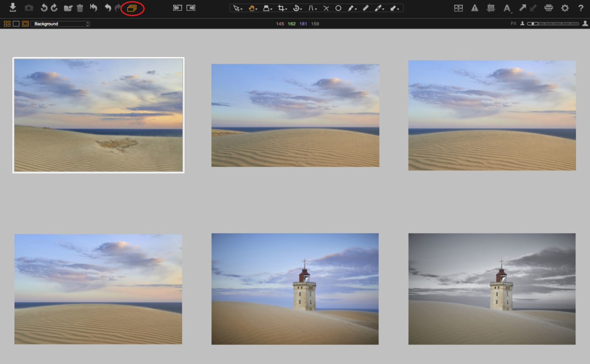Screen dimensions: 590x364
Task: Click the Help question mark button
Action: click(580, 8)
